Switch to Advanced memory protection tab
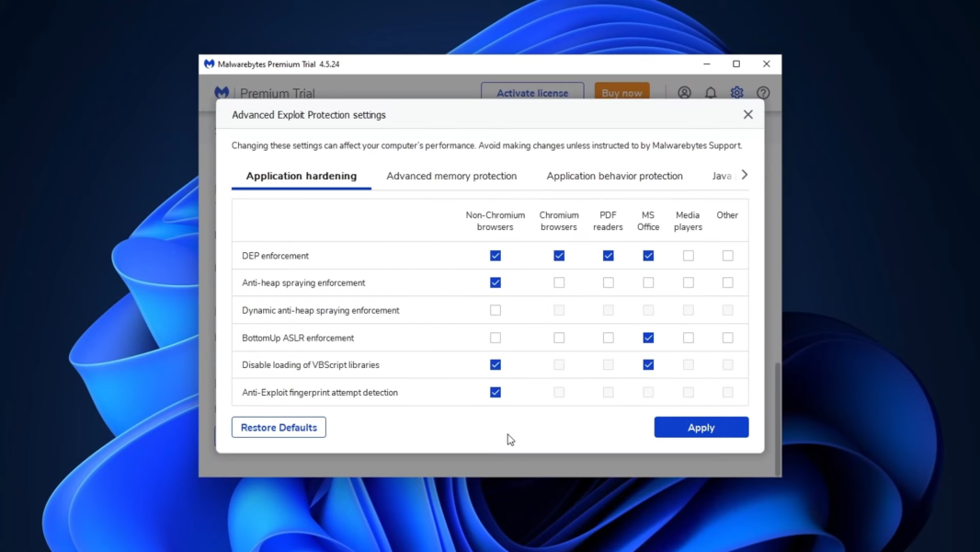Image resolution: width=980 pixels, height=552 pixels. tap(451, 176)
